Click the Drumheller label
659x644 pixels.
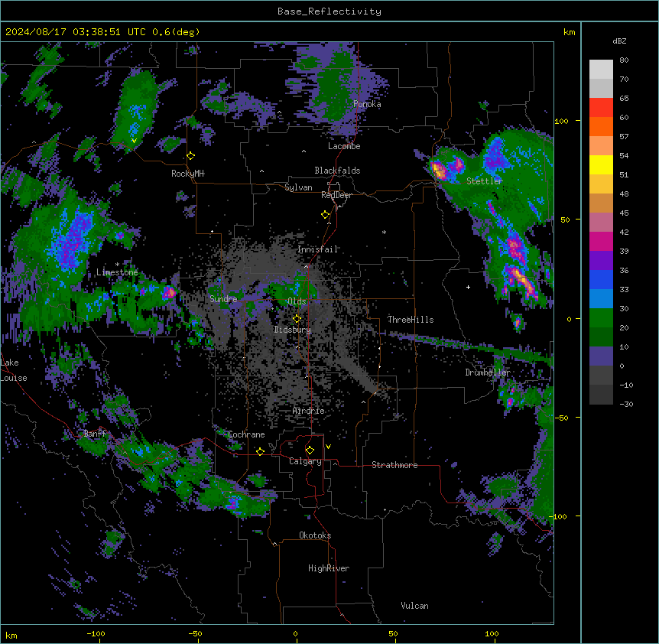tap(488, 372)
